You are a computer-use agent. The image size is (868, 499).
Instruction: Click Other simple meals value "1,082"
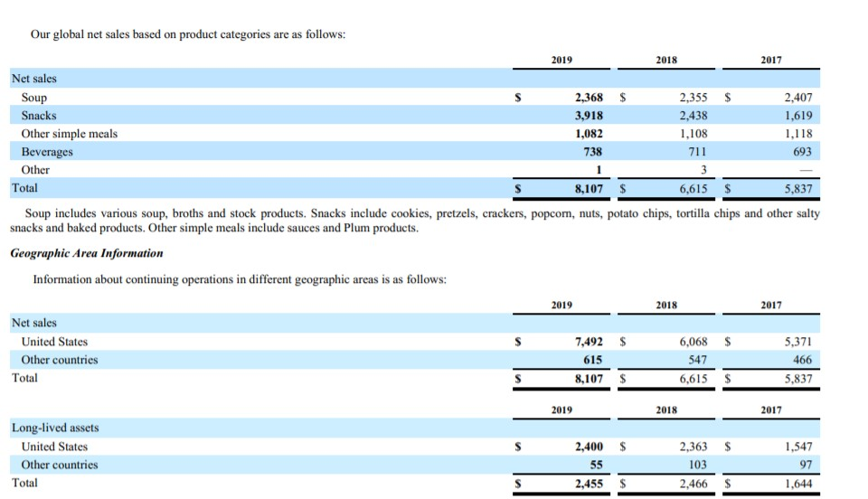click(x=589, y=134)
